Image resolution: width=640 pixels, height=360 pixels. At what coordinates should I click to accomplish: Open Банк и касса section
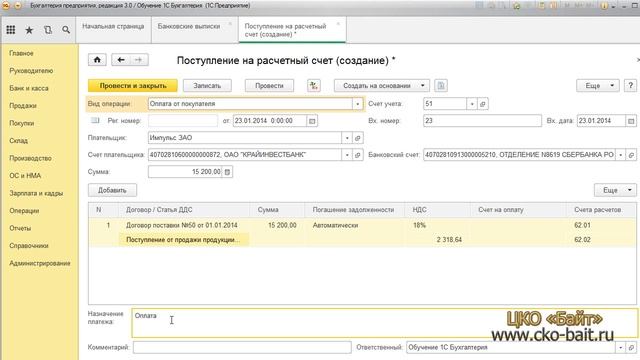[29, 89]
